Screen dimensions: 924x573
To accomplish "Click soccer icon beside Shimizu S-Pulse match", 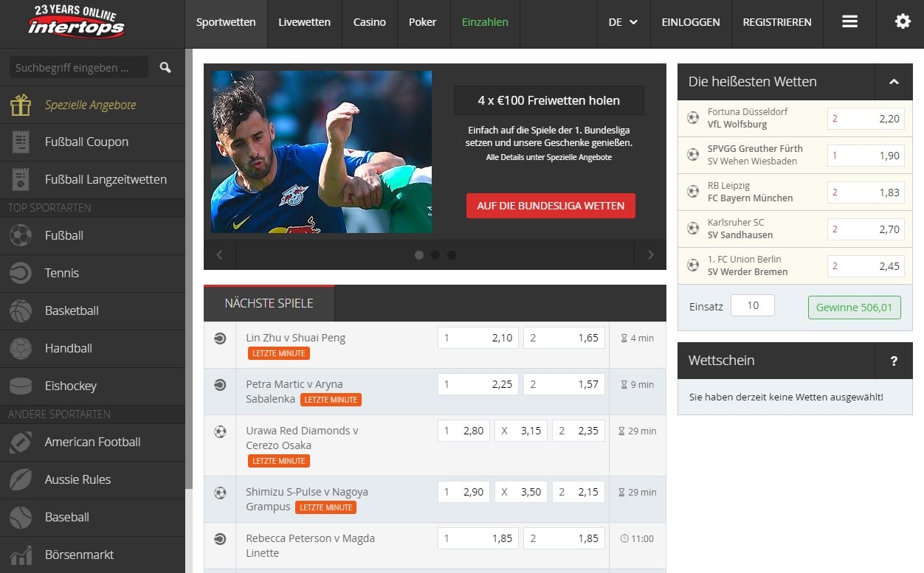I will (x=220, y=493).
